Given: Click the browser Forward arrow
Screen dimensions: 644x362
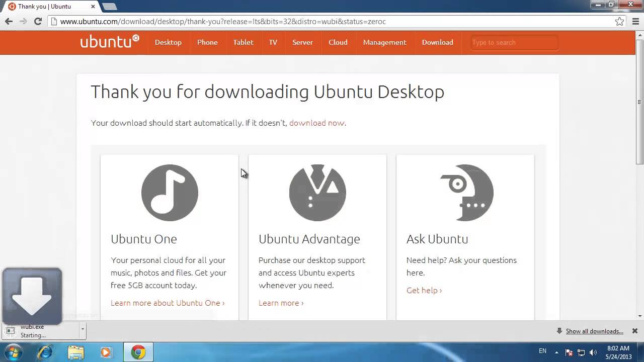Looking at the screenshot, I should (x=23, y=21).
